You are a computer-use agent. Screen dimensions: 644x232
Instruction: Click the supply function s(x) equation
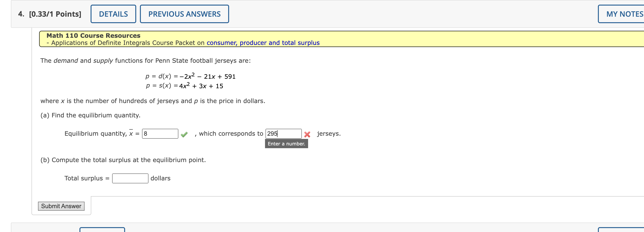[x=184, y=86]
